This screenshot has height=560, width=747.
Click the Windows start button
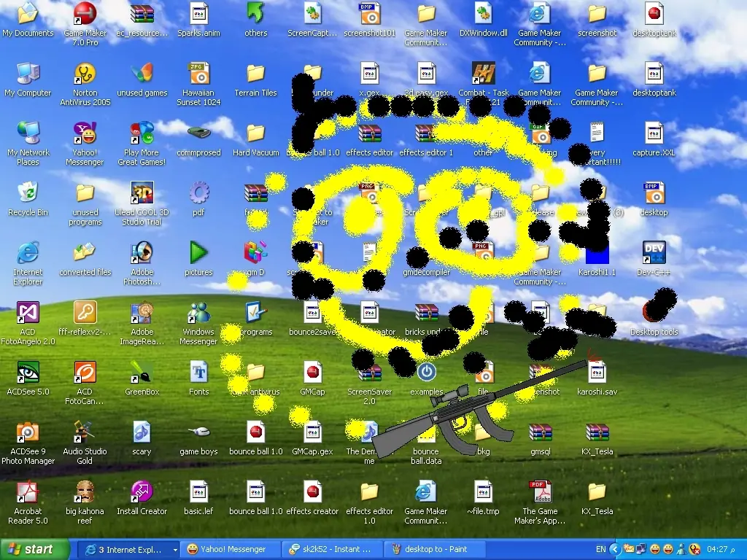(x=34, y=549)
